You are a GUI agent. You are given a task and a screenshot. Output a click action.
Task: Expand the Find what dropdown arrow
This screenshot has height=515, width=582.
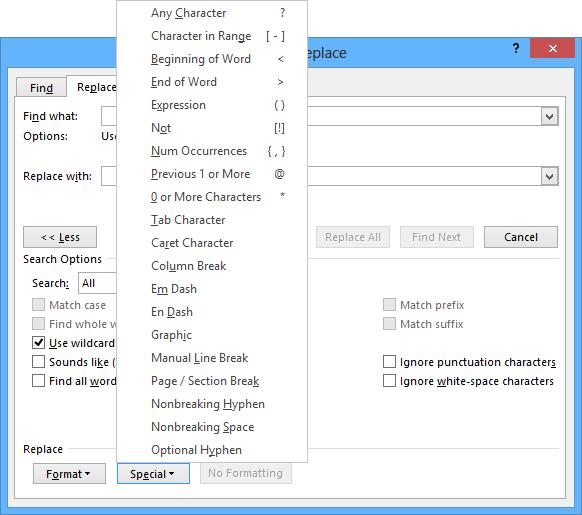549,117
